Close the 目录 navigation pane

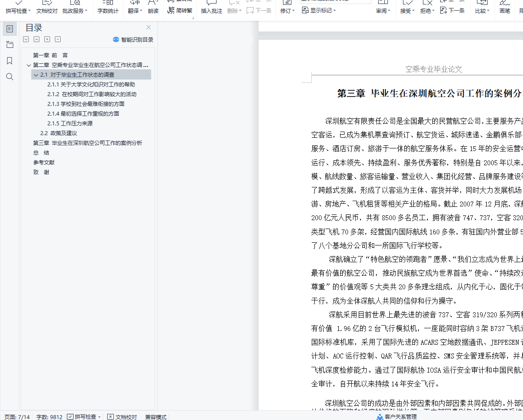[x=148, y=27]
